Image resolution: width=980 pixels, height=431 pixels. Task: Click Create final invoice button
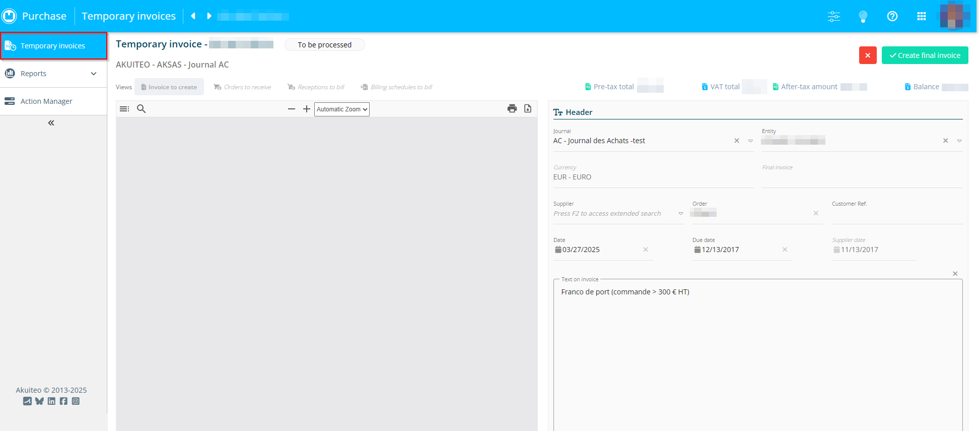pyautogui.click(x=925, y=55)
